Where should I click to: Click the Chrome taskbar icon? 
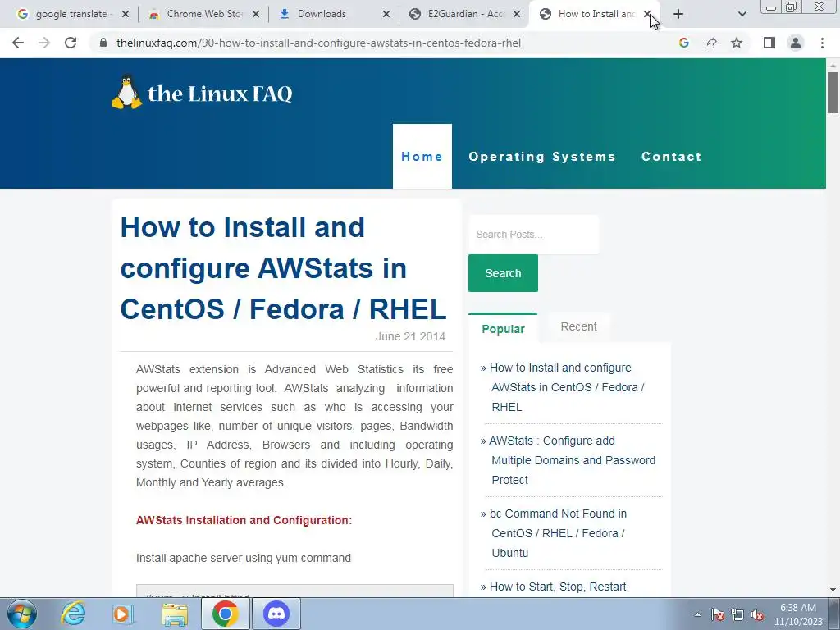[x=226, y=614]
